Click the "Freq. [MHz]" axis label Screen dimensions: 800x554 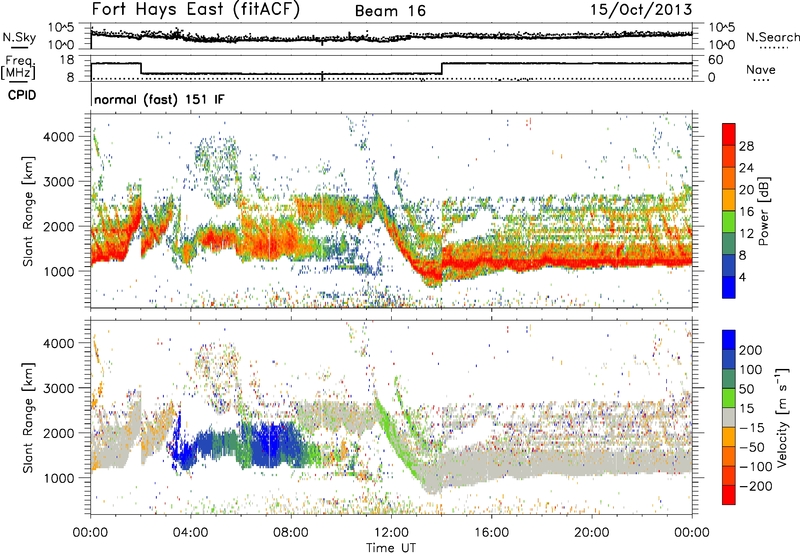point(18,68)
